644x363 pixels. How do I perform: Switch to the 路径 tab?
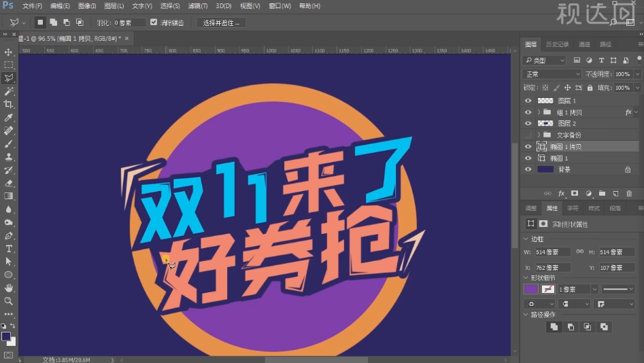605,44
